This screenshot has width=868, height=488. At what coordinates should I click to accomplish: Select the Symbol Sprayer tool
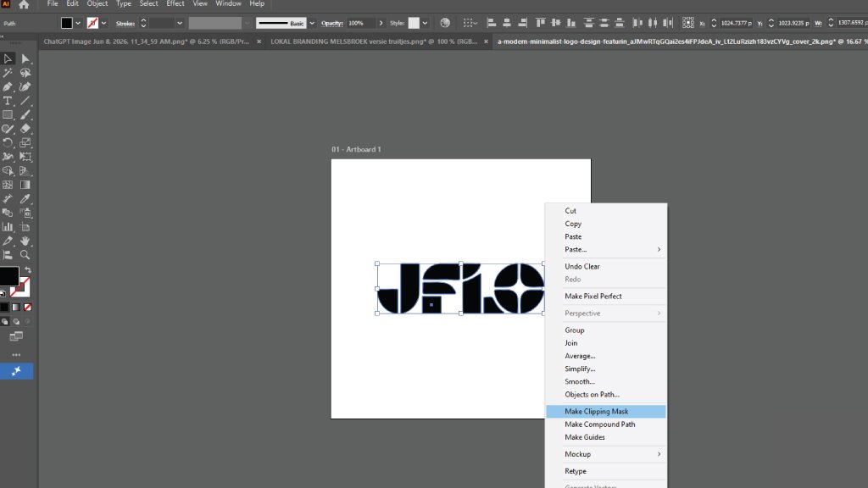[x=25, y=213]
